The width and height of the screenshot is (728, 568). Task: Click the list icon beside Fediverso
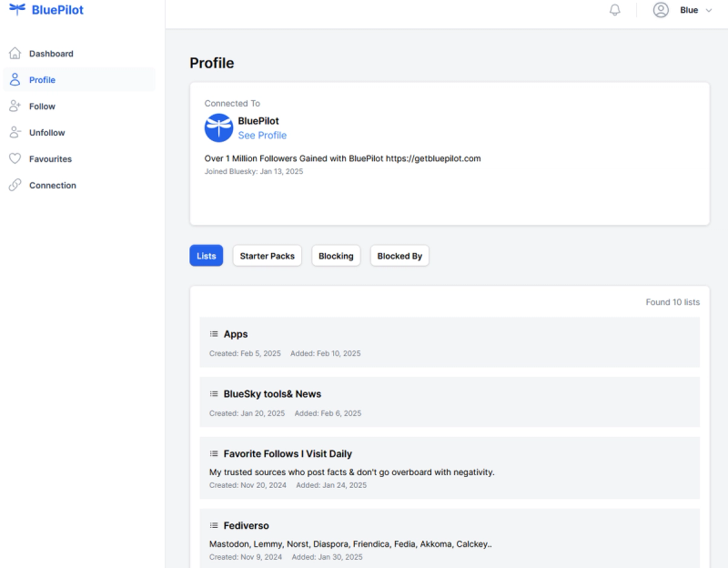(214, 526)
